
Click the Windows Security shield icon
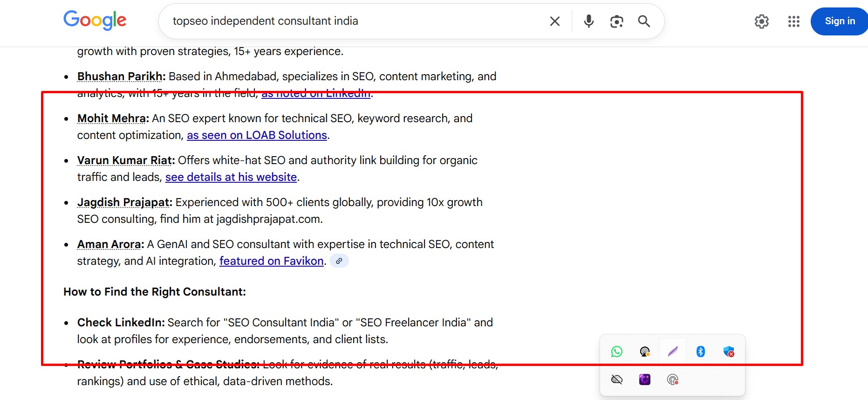coord(729,351)
